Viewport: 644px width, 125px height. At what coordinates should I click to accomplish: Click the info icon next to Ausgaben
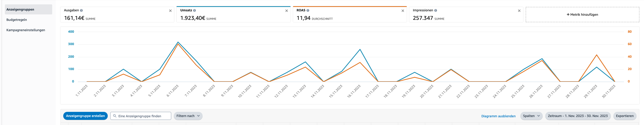point(81,11)
